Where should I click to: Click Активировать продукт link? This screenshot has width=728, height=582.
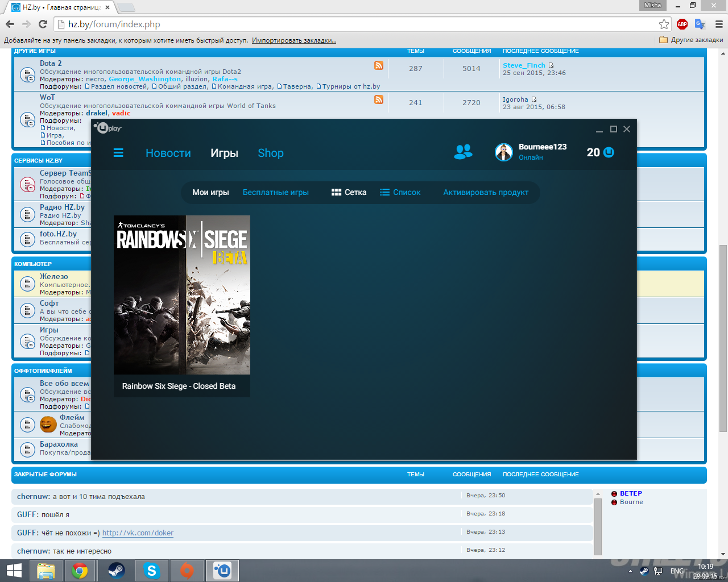486,192
